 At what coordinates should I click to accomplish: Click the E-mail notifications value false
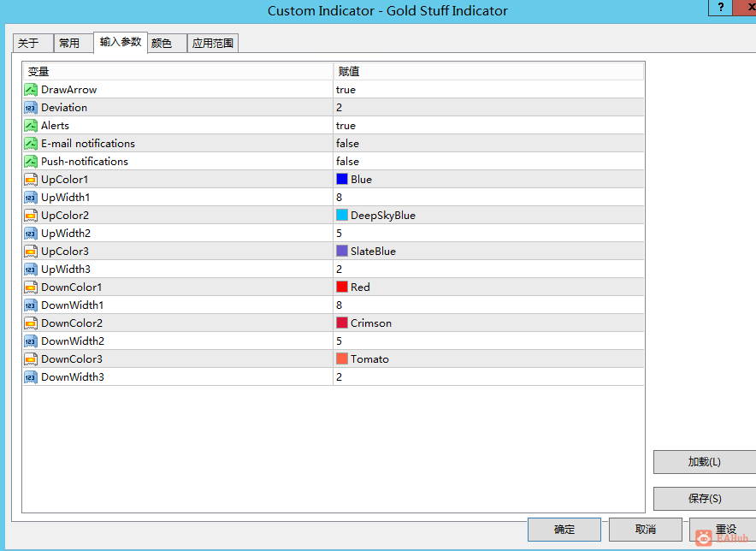(347, 143)
